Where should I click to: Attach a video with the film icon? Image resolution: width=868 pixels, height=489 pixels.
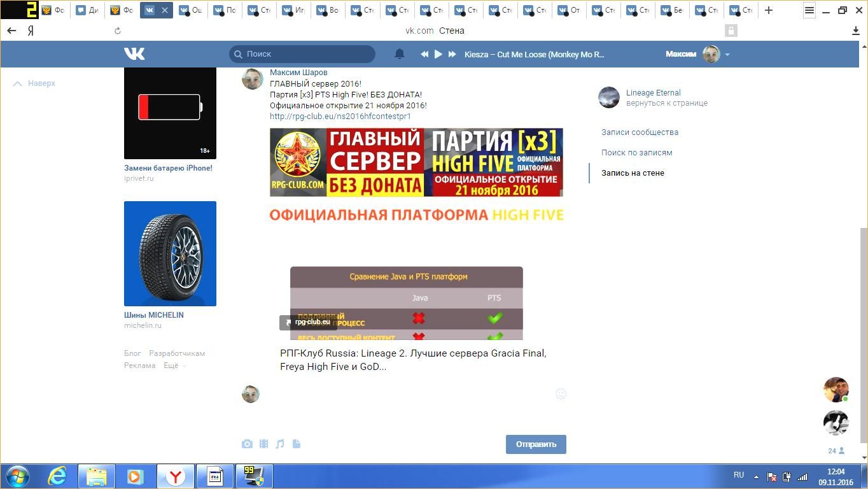tap(263, 444)
